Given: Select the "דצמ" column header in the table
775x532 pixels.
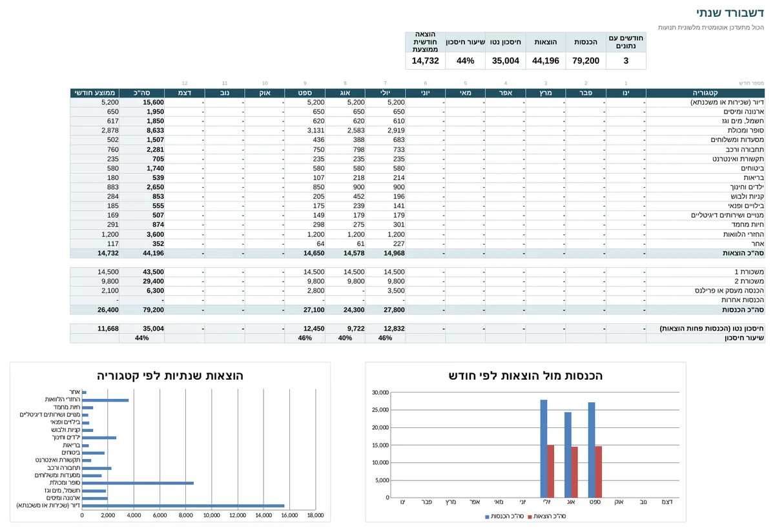Looking at the screenshot, I should point(185,93).
